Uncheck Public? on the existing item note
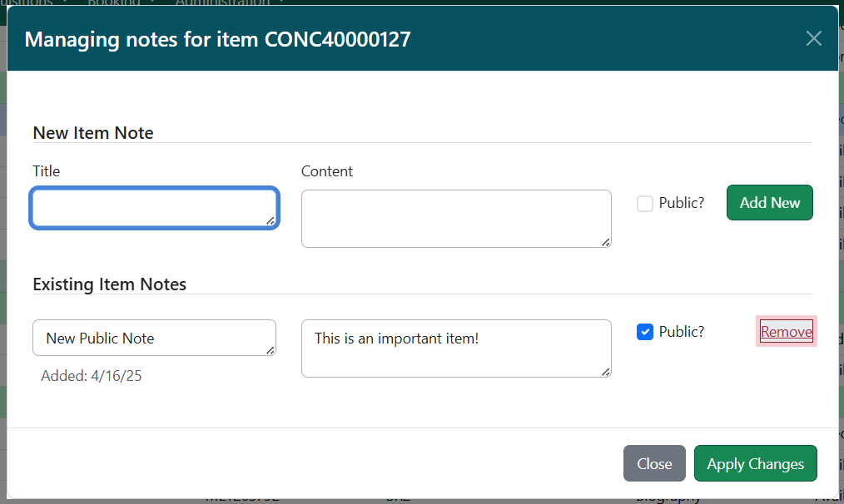This screenshot has width=844, height=504. 644,331
